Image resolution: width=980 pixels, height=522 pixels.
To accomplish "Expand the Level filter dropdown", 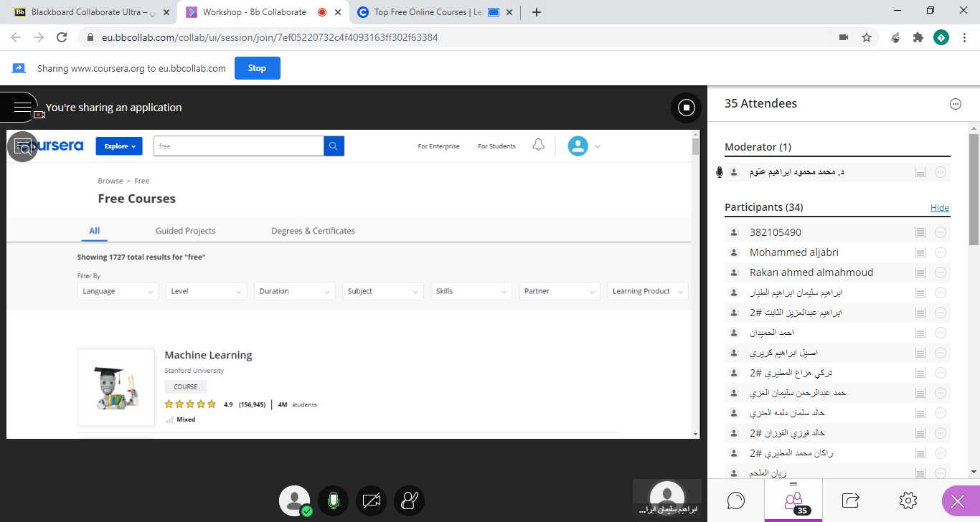I will pos(207,291).
